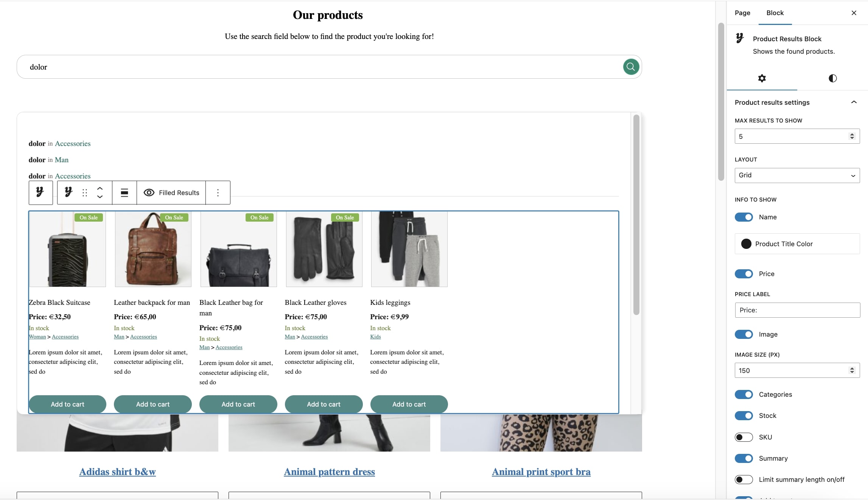Close the settings sidebar
This screenshot has width=868, height=500.
point(854,13)
